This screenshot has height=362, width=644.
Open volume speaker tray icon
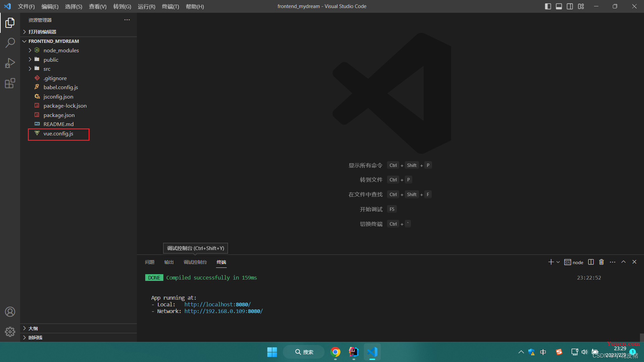(x=584, y=352)
